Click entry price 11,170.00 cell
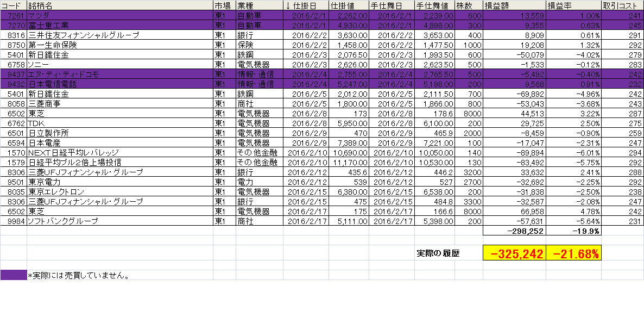 [x=349, y=163]
